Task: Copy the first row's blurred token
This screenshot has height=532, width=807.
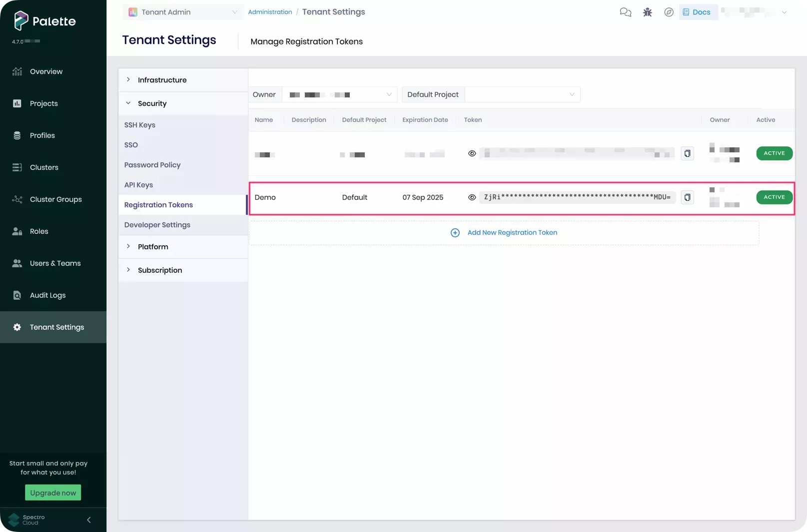Action: tap(687, 153)
